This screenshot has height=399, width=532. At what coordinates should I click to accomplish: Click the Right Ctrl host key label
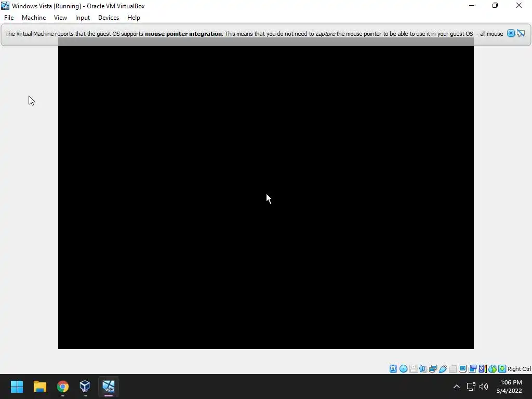pyautogui.click(x=520, y=369)
